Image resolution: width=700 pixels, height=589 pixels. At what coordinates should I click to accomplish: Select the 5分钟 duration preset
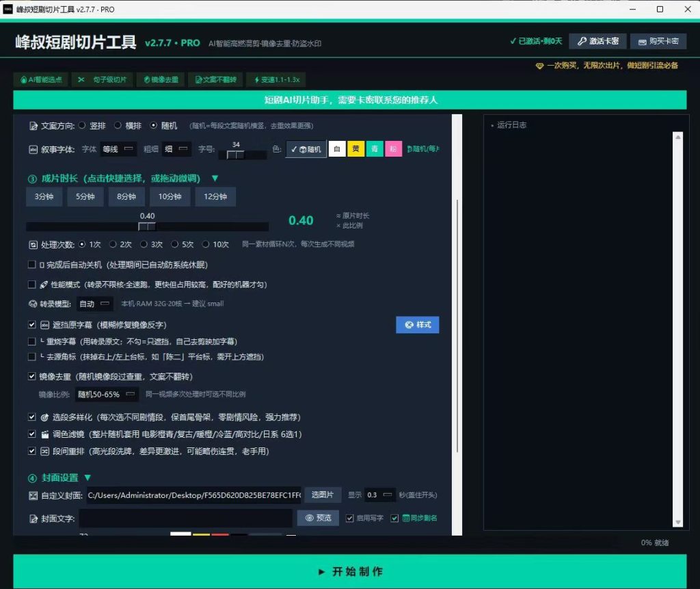tap(85, 196)
